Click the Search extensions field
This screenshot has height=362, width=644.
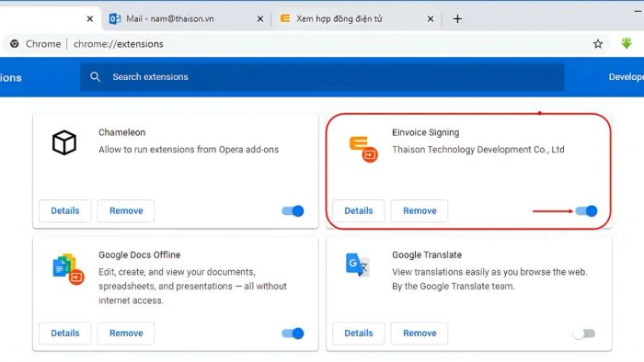(322, 77)
